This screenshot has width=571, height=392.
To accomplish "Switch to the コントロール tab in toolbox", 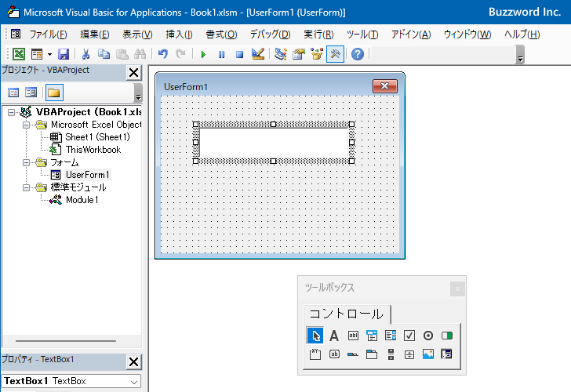I will [347, 314].
